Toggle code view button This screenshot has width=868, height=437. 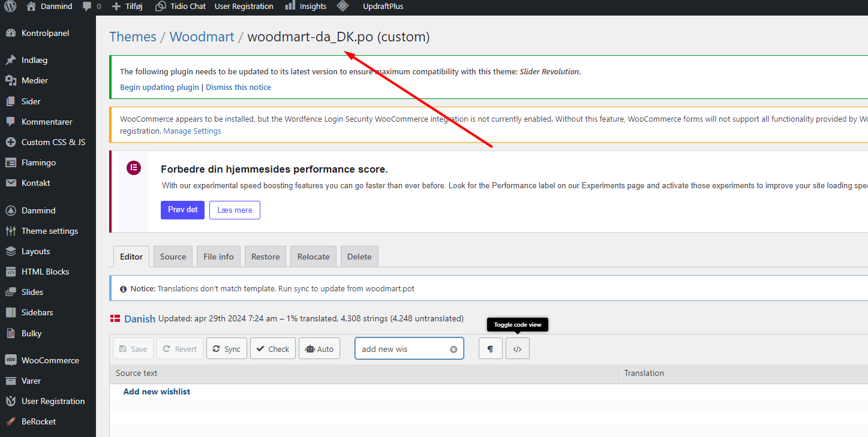(518, 349)
